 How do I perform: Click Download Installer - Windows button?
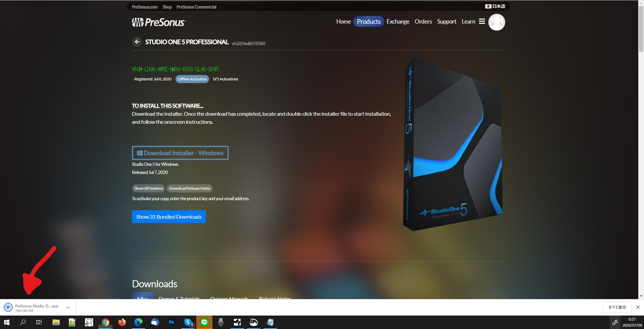point(180,153)
